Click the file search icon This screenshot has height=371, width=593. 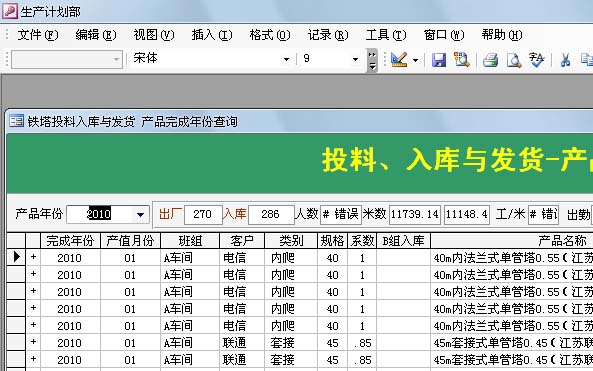pyautogui.click(x=461, y=59)
